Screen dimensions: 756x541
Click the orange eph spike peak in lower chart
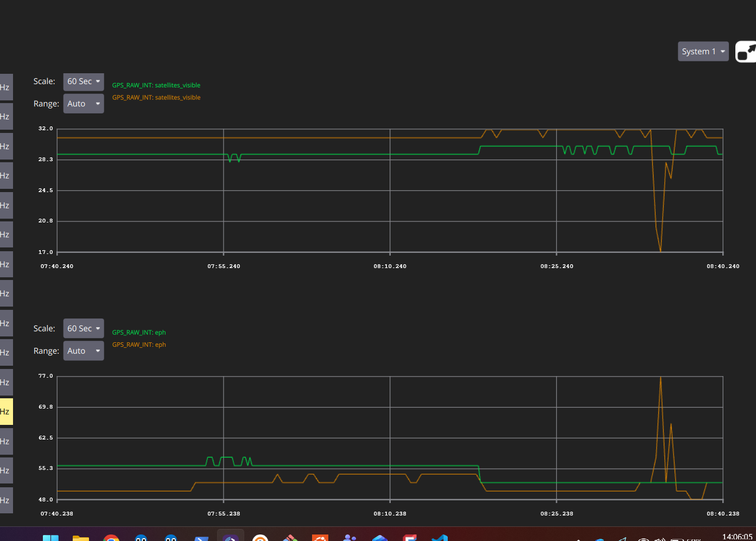[x=660, y=378]
